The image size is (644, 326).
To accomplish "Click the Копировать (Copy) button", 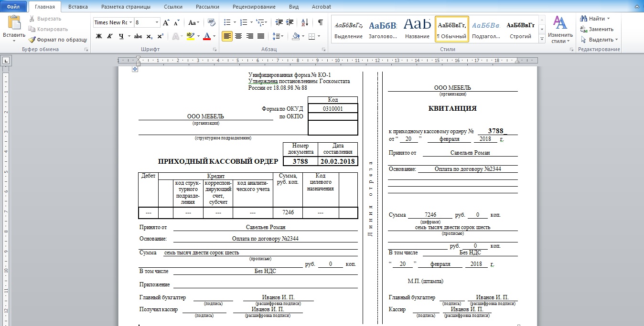I will click(49, 29).
